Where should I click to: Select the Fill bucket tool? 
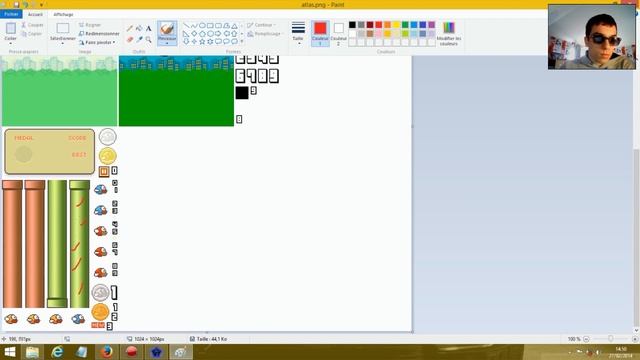tap(139, 28)
